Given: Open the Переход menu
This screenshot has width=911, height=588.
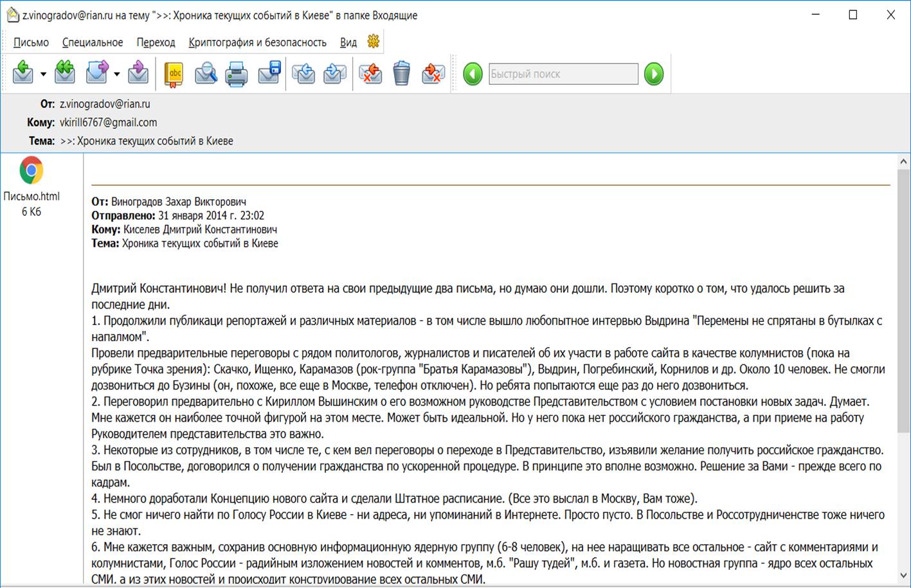Looking at the screenshot, I should click(x=156, y=42).
